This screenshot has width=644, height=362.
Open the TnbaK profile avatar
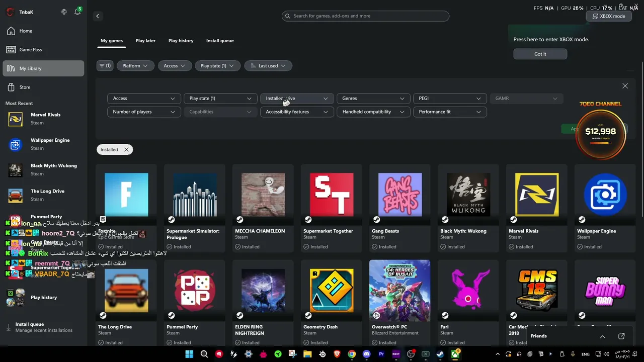(x=10, y=12)
